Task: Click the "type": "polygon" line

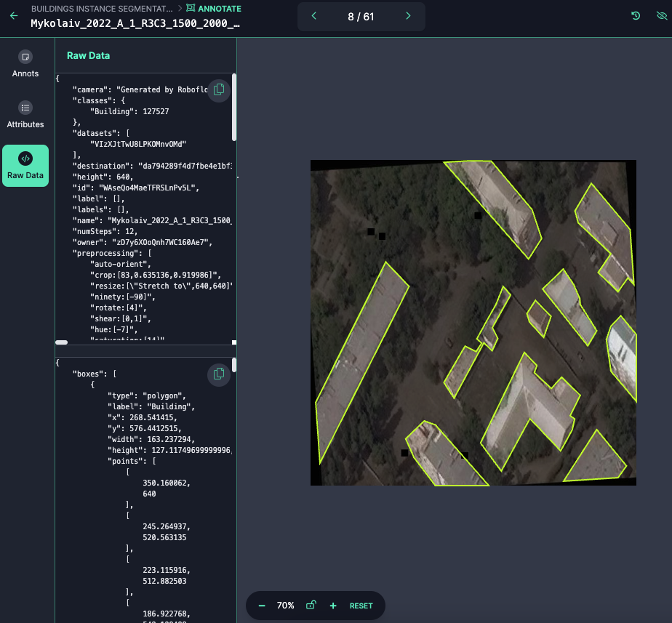Action: click(147, 395)
